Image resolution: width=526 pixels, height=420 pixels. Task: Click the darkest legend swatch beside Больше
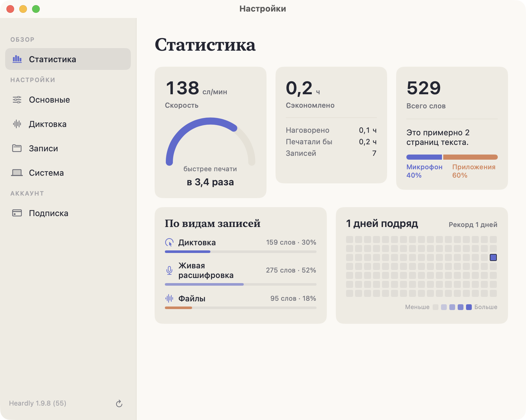[x=469, y=307]
